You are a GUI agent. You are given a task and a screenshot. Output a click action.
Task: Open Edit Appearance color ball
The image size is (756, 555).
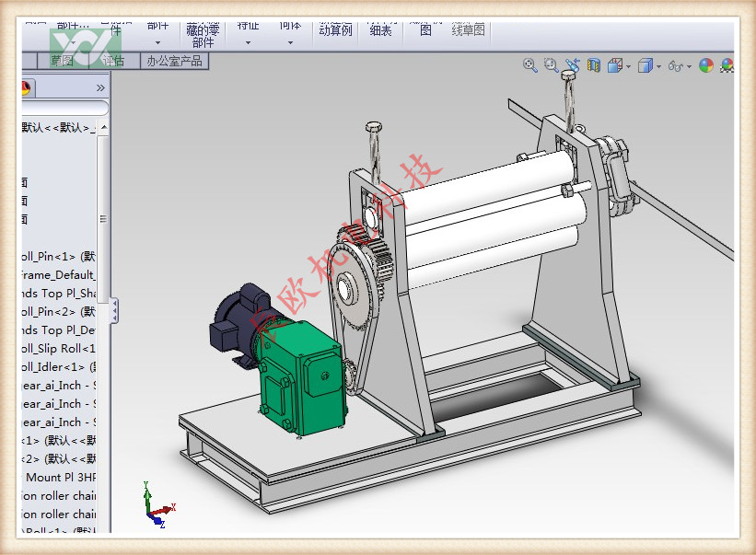click(x=706, y=65)
